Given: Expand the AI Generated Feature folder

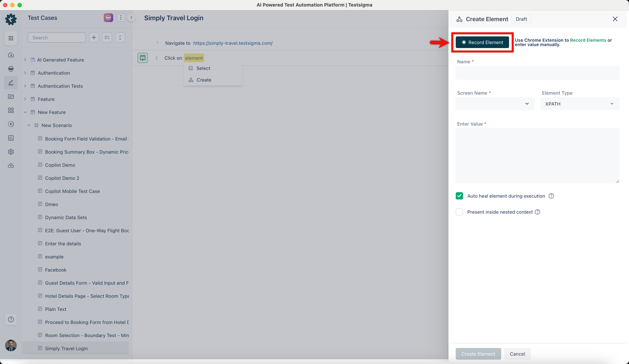Looking at the screenshot, I should 25,60.
